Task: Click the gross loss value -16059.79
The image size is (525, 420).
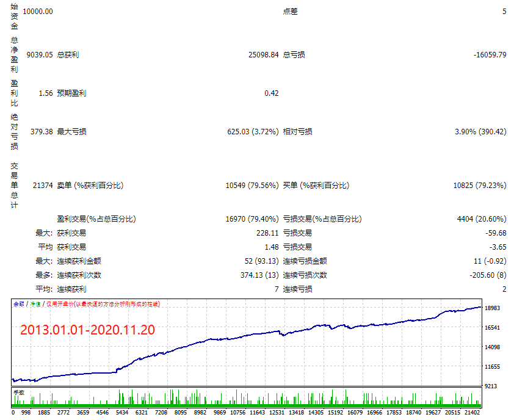Action: [x=490, y=55]
